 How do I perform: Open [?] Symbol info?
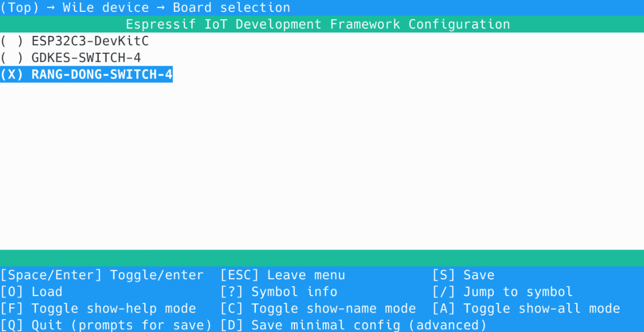[x=278, y=292]
